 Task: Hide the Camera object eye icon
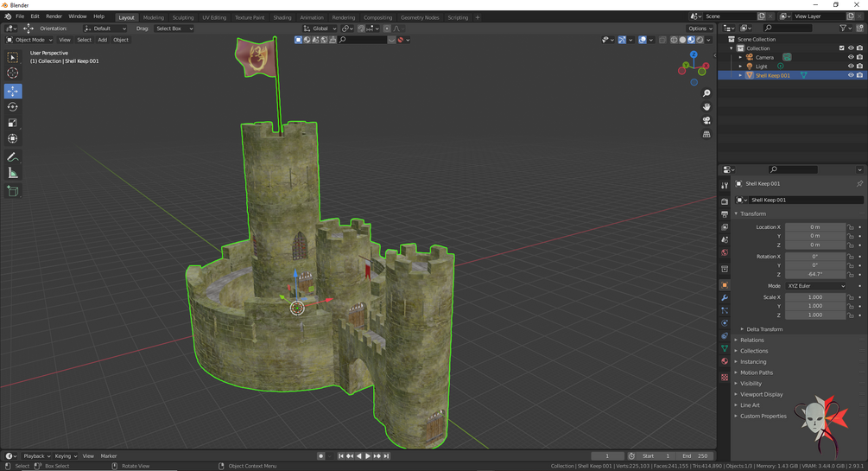pyautogui.click(x=851, y=57)
